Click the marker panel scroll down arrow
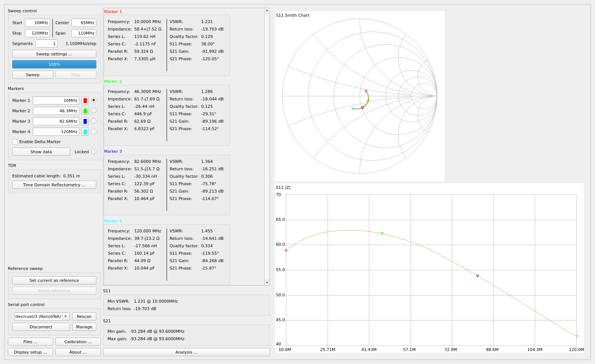The width and height of the screenshot is (595, 364). pyautogui.click(x=267, y=283)
